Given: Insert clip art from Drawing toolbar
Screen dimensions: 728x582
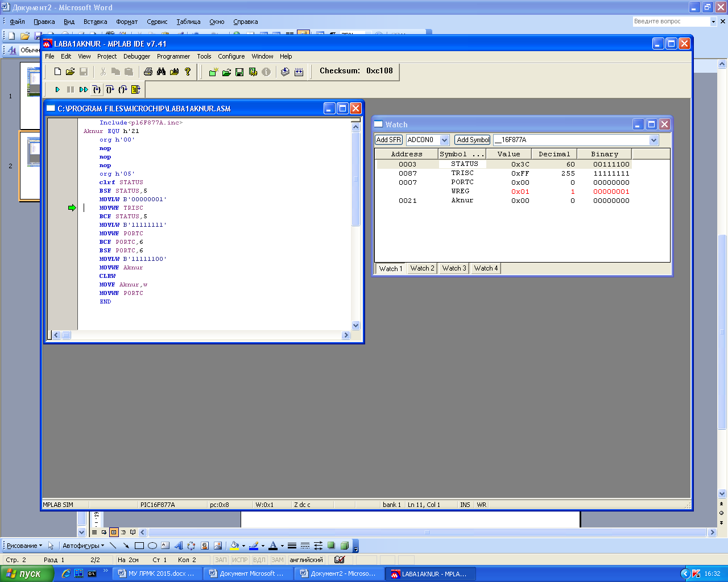Looking at the screenshot, I should [x=205, y=546].
